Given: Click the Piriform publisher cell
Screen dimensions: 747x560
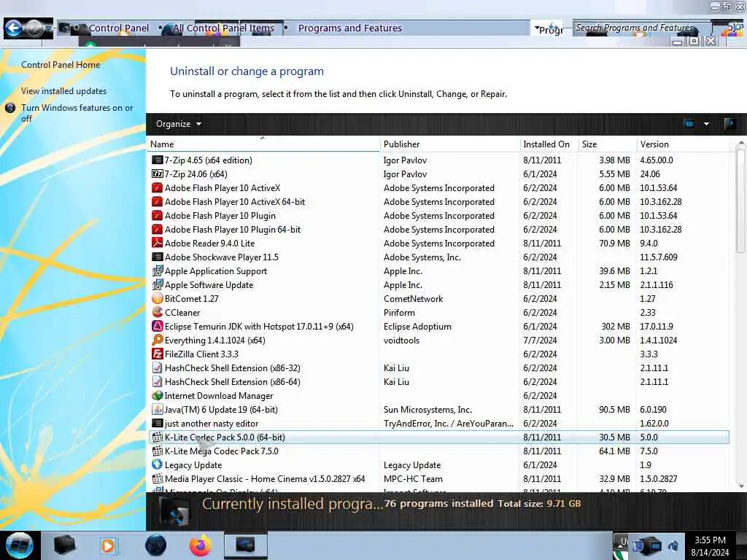Looking at the screenshot, I should (x=399, y=312).
